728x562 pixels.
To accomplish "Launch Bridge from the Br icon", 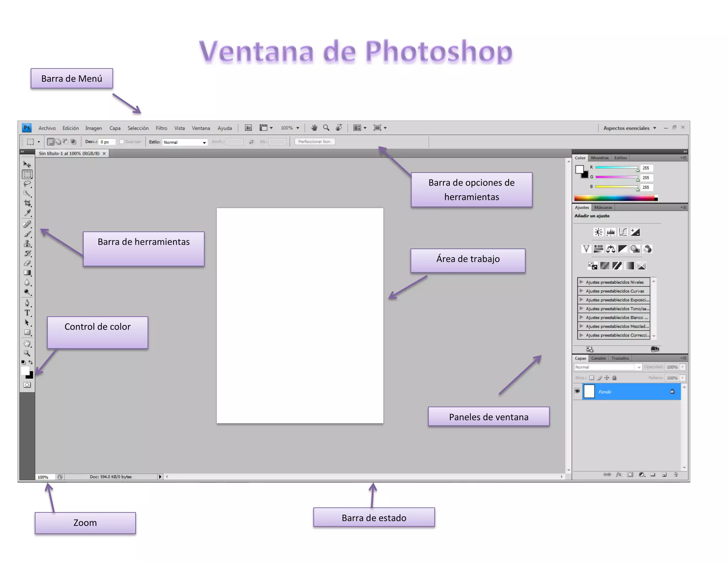I will (248, 128).
